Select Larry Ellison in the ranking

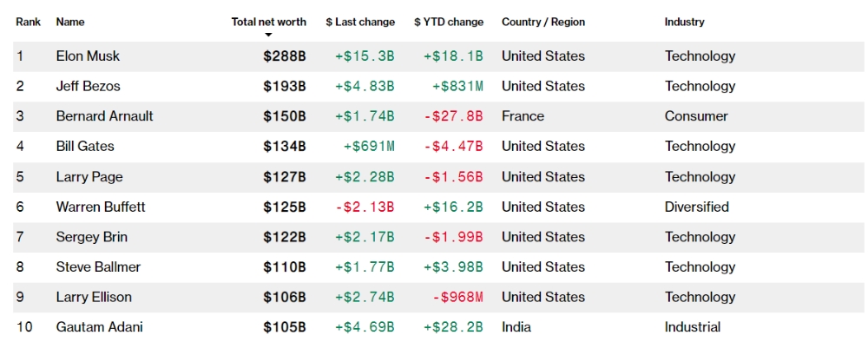[x=94, y=297]
